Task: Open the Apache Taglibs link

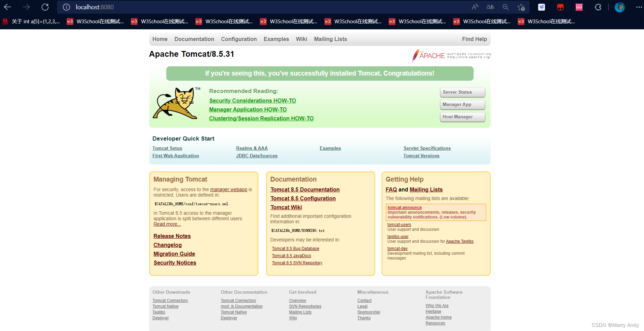Action: 460,241
